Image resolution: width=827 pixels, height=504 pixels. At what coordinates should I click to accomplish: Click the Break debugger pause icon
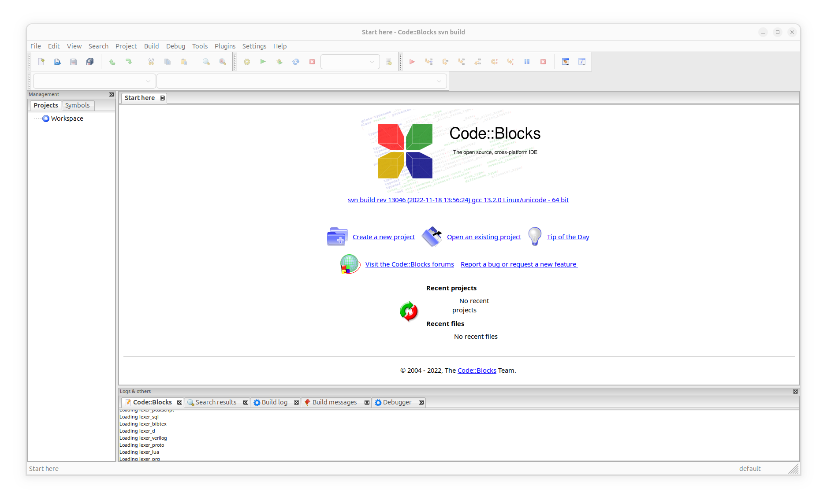[527, 62]
